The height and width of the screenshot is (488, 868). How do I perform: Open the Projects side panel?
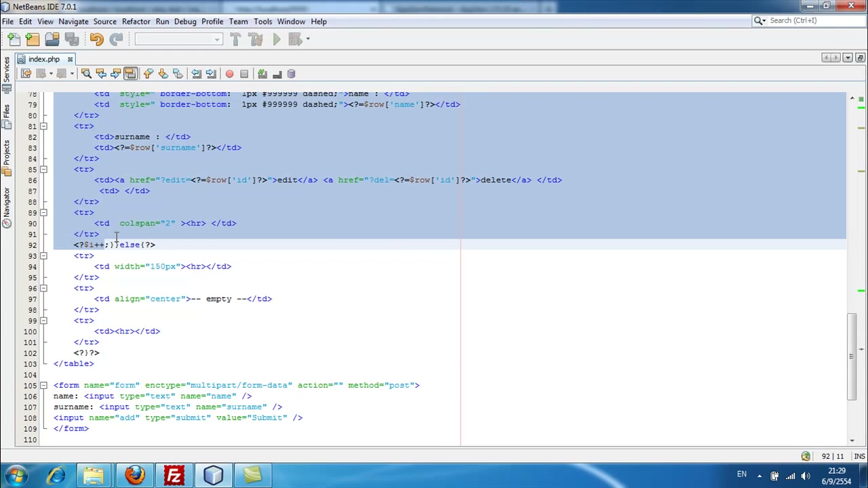[7, 159]
